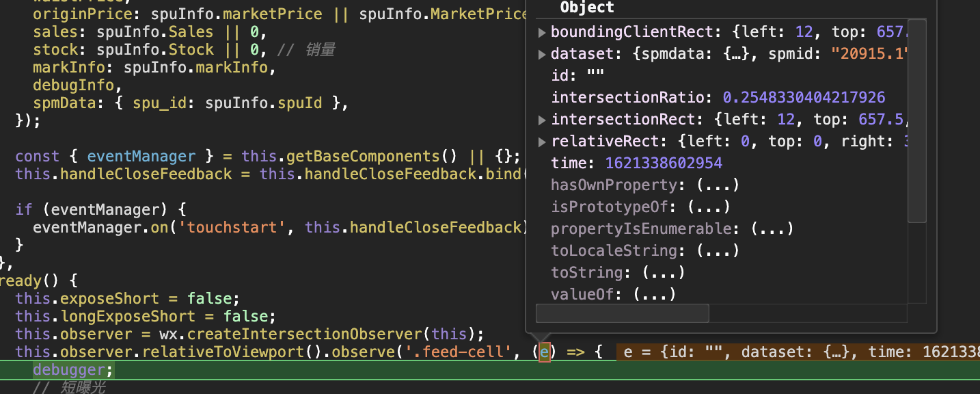Click the spmData property line
This screenshot has height=394, width=980.
191,103
